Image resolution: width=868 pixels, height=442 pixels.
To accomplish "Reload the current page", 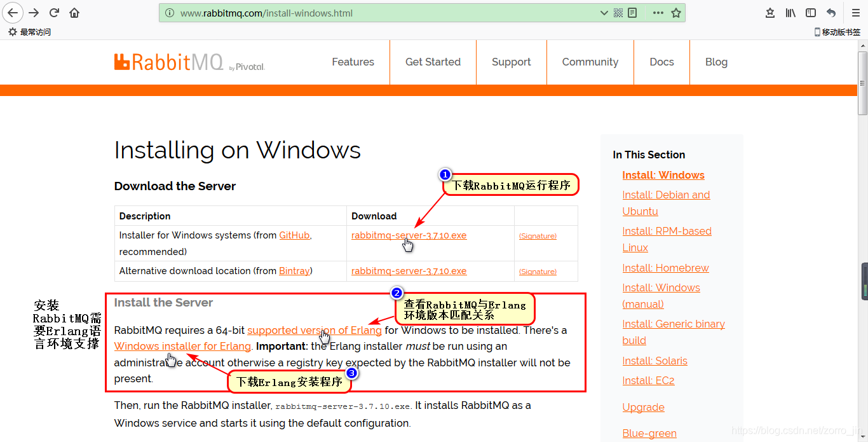I will point(54,13).
